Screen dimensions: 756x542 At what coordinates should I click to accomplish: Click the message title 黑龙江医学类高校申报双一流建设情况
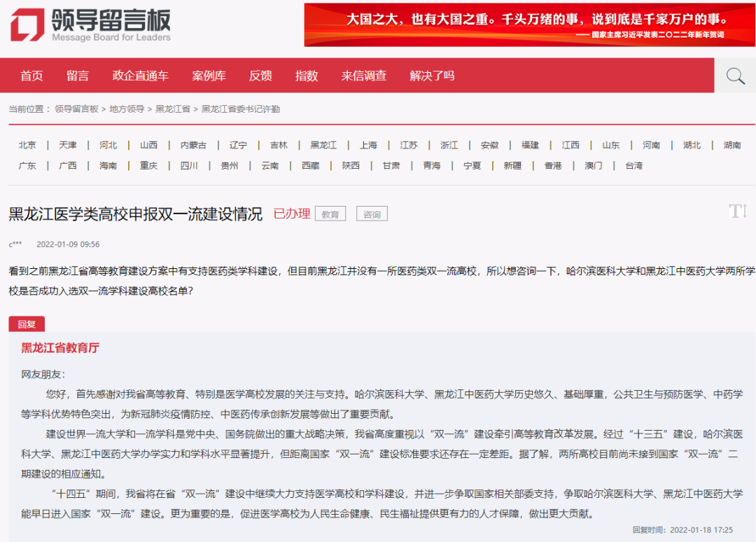point(136,214)
